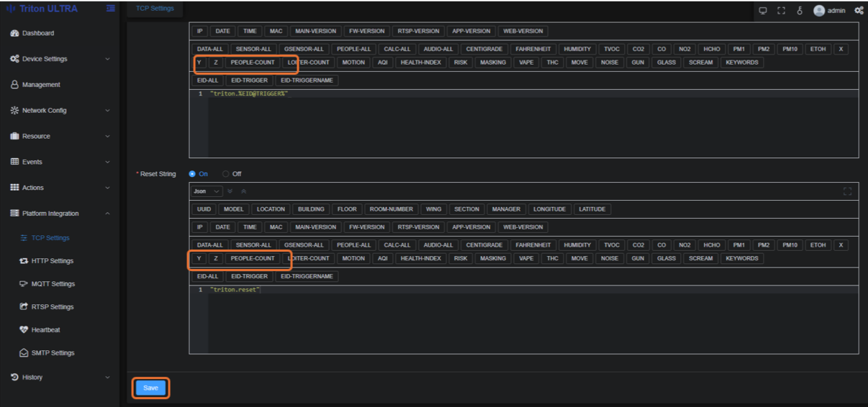Click the RTSP Settings share icon

click(24, 307)
